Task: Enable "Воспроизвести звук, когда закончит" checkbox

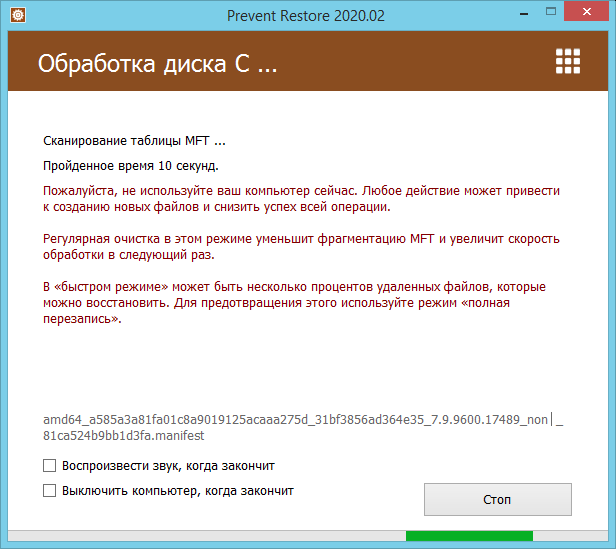Action: (x=50, y=466)
